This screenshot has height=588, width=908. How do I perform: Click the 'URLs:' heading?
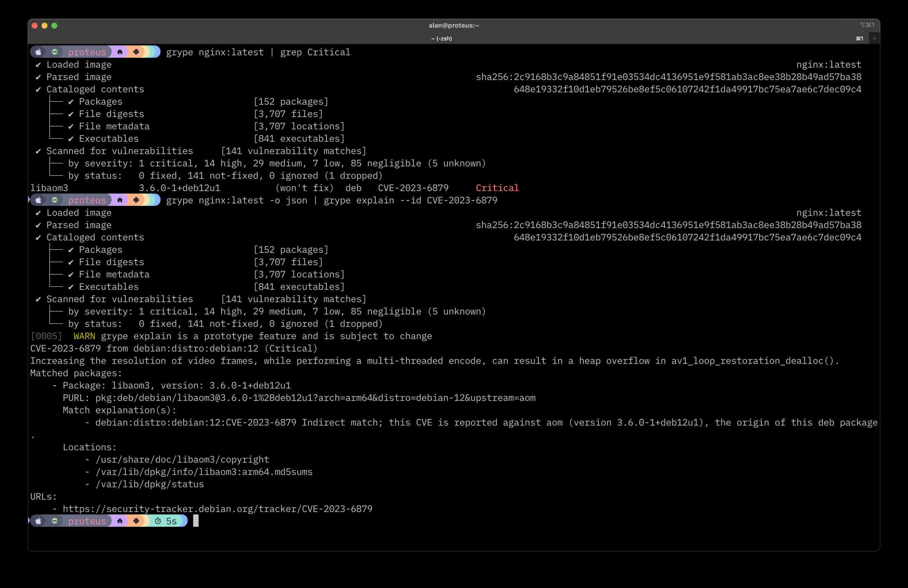44,497
